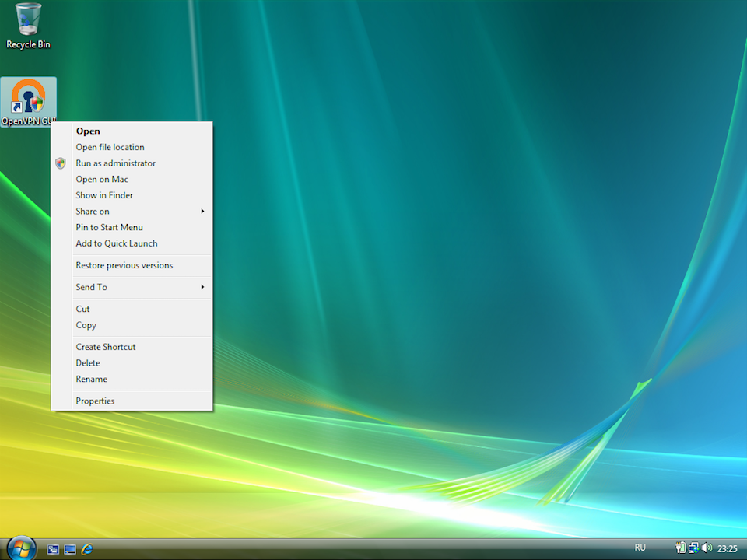This screenshot has height=560, width=747.
Task: Choose Open file location
Action: (132, 147)
